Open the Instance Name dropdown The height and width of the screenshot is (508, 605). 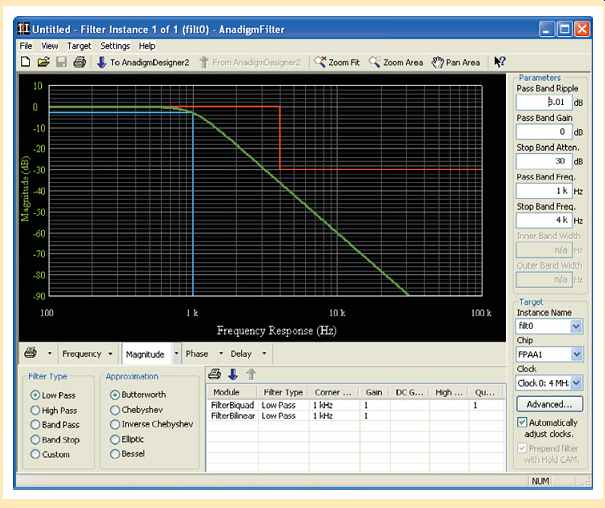pyautogui.click(x=575, y=325)
